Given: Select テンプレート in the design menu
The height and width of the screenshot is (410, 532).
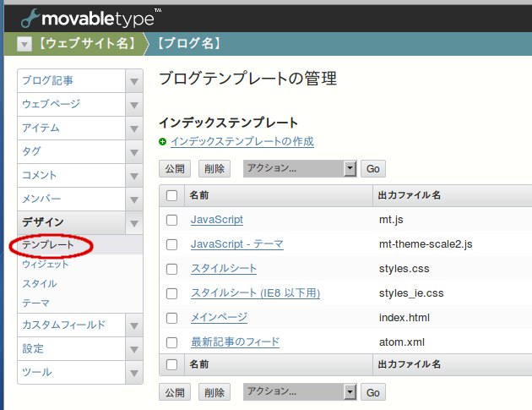Looking at the screenshot, I should [x=47, y=245].
